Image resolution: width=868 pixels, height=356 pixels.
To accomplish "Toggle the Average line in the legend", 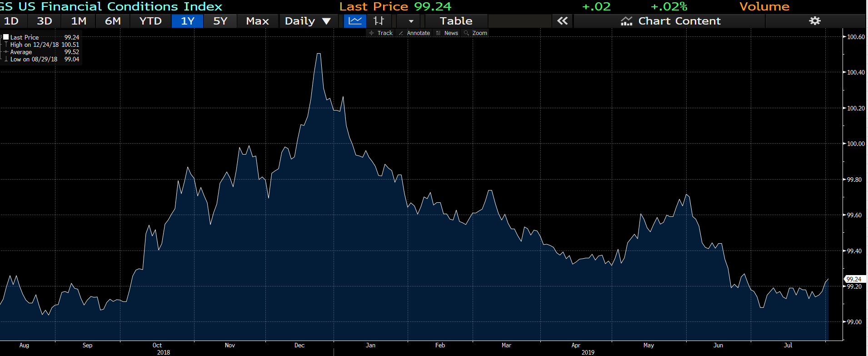I will click(x=6, y=52).
